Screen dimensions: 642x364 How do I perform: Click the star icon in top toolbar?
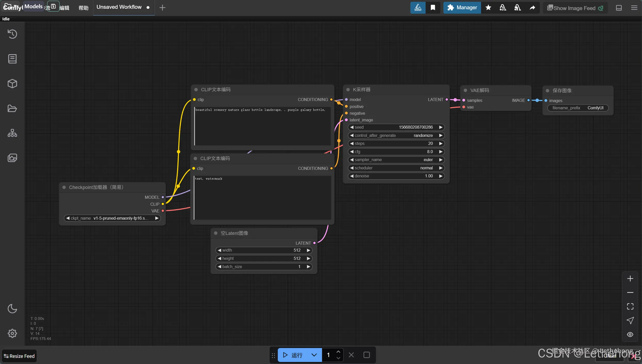[x=488, y=8]
